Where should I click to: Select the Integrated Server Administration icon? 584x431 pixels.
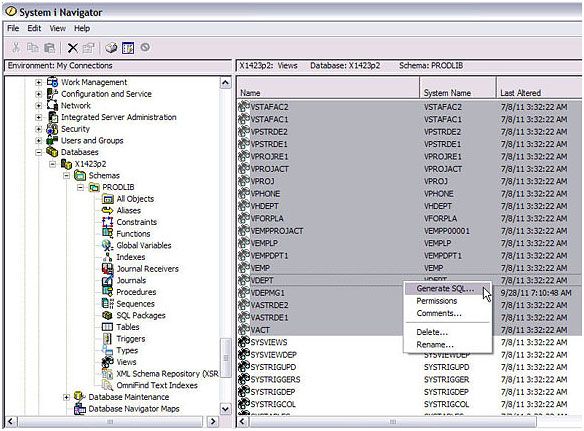[53, 117]
